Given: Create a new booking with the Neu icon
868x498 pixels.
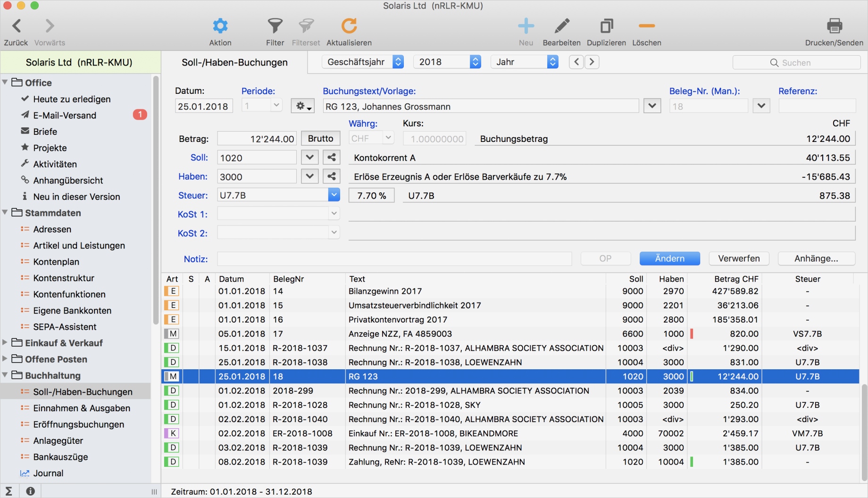Looking at the screenshot, I should point(526,27).
